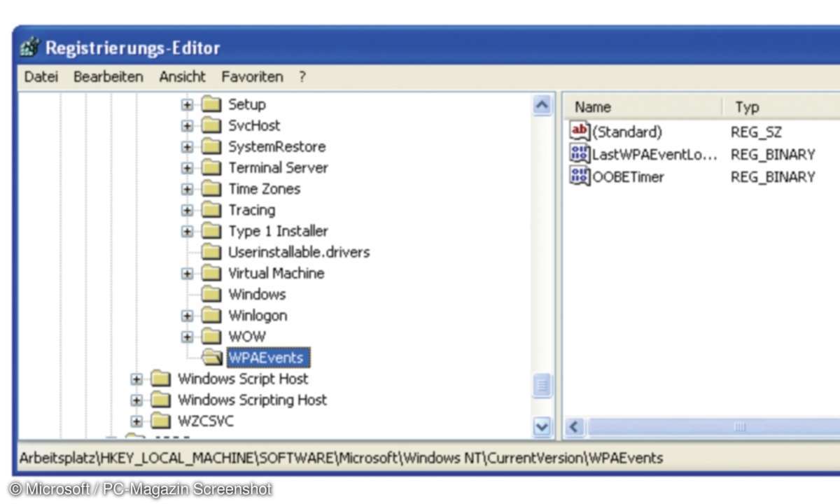Expand the SvcHost key
Image resolution: width=840 pixels, height=504 pixels.
187,126
